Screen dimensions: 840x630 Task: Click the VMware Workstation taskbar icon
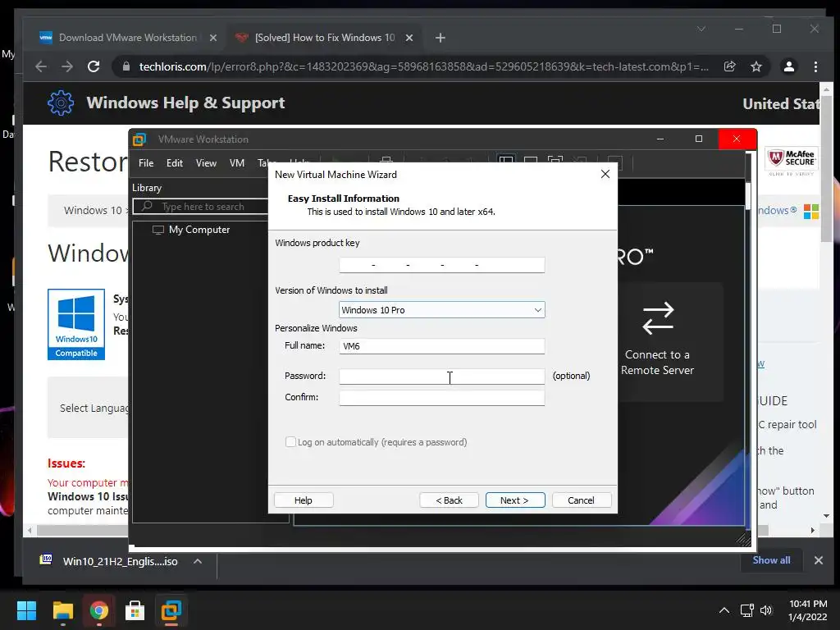tap(171, 610)
